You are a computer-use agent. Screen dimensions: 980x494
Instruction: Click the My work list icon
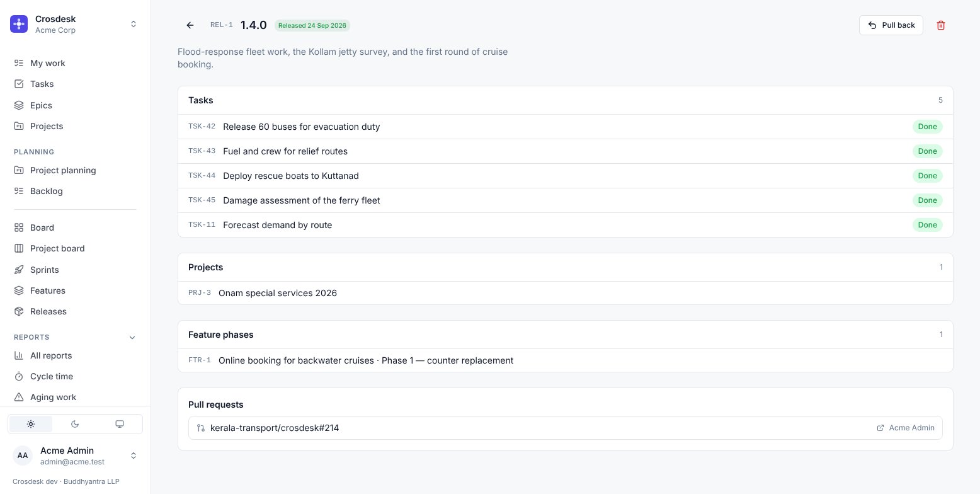click(19, 63)
